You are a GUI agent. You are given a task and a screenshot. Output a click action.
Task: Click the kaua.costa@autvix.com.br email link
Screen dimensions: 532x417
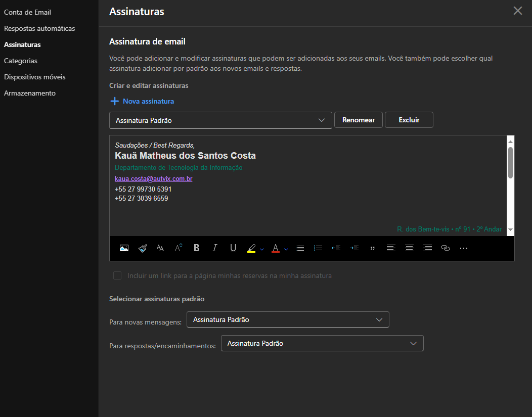tap(153, 178)
